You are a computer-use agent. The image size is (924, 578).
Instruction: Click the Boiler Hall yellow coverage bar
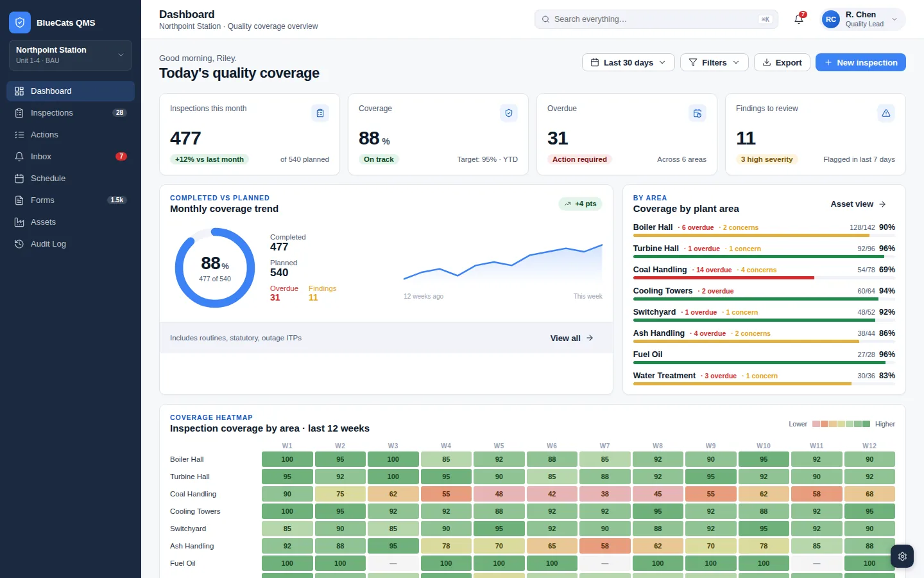tap(751, 236)
